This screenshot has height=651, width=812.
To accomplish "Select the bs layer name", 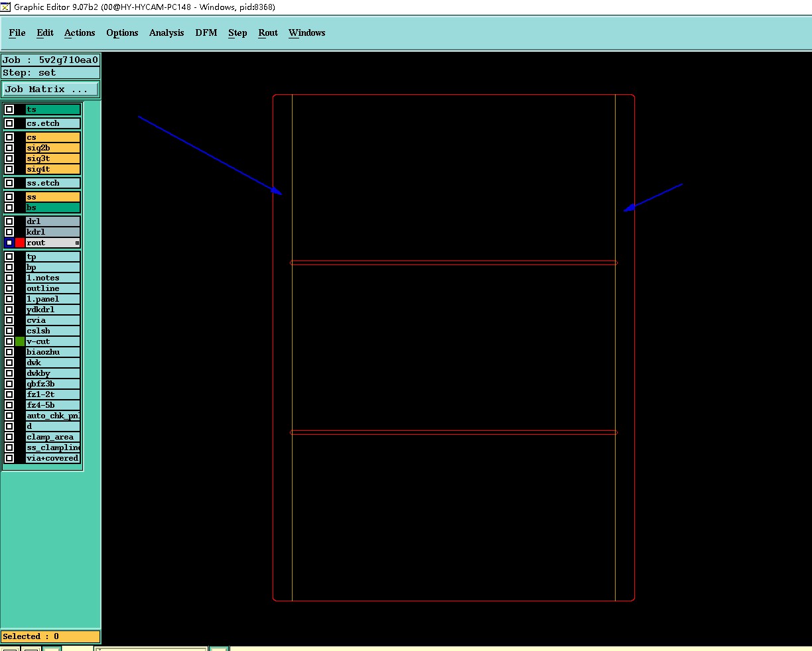I will [x=53, y=207].
